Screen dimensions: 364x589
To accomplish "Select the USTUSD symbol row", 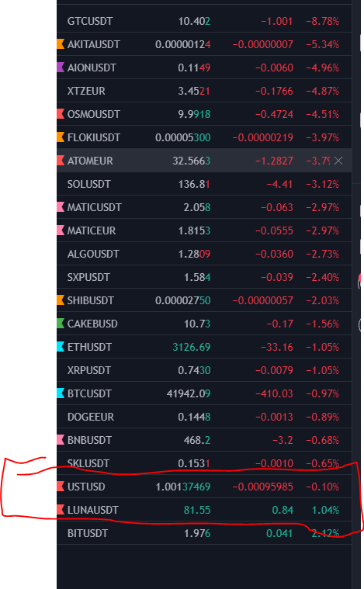I will (204, 487).
